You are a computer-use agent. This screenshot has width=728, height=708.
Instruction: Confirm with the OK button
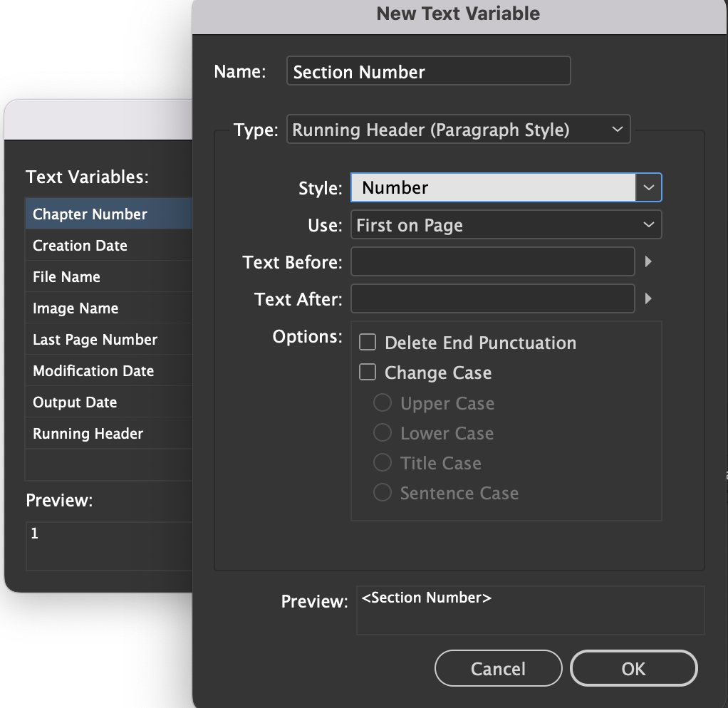(633, 668)
